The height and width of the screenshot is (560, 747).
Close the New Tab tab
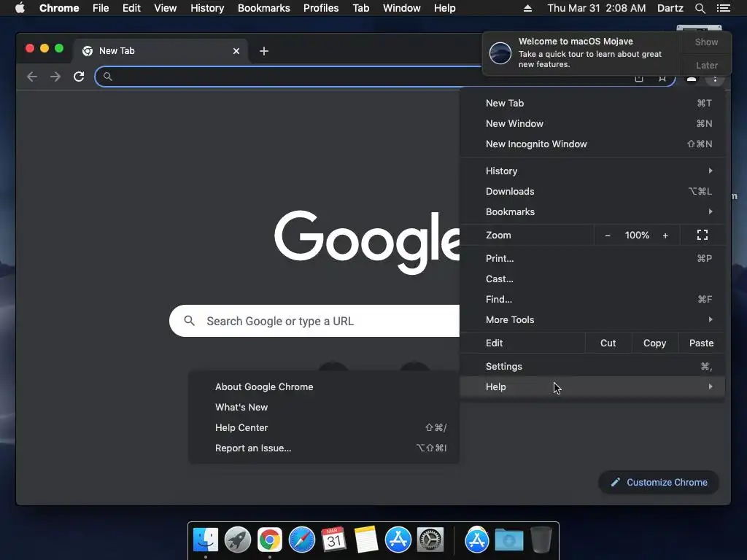click(236, 51)
